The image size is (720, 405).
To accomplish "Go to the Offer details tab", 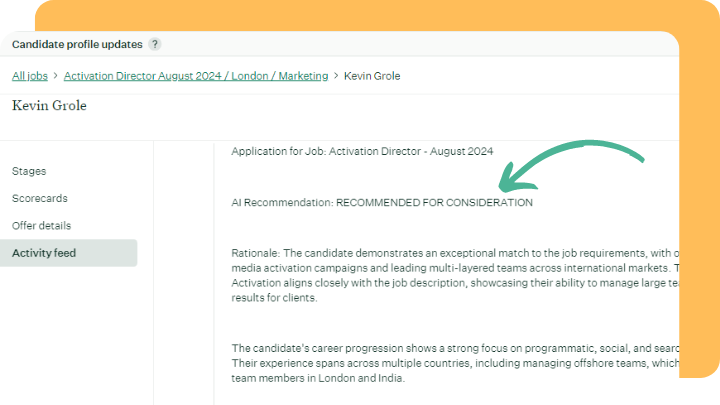I will (41, 226).
